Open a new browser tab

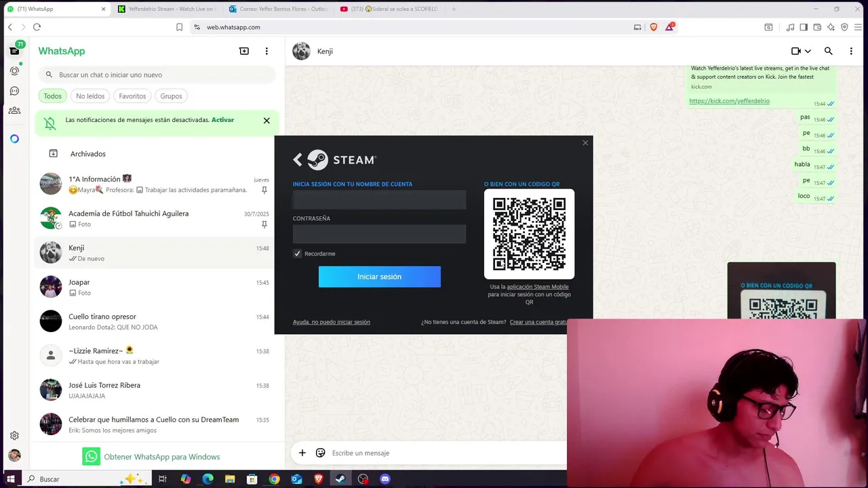[x=454, y=9]
